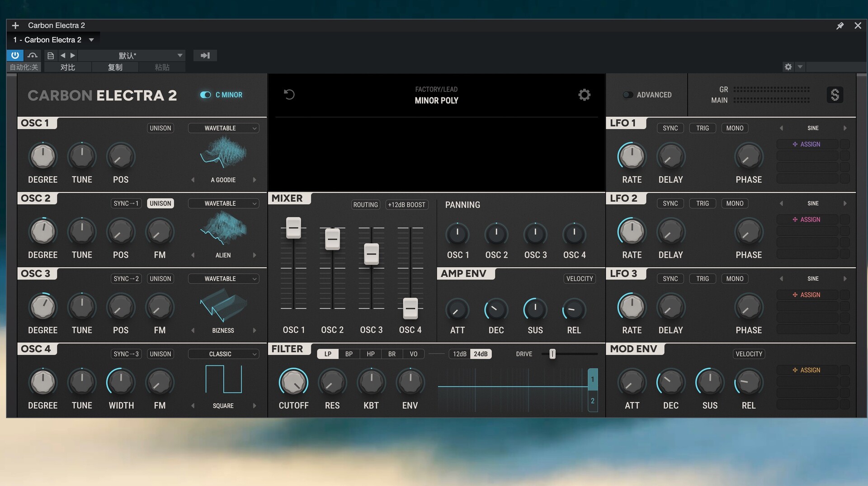Toggle the mixer +12dB BOOST
Screen dimensions: 868x486
[406, 205]
